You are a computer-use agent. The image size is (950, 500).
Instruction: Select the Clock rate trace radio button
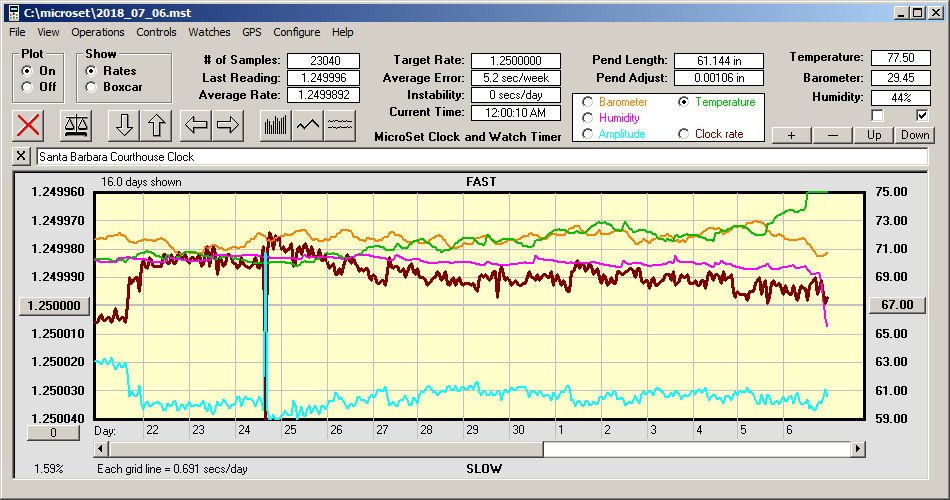(683, 133)
